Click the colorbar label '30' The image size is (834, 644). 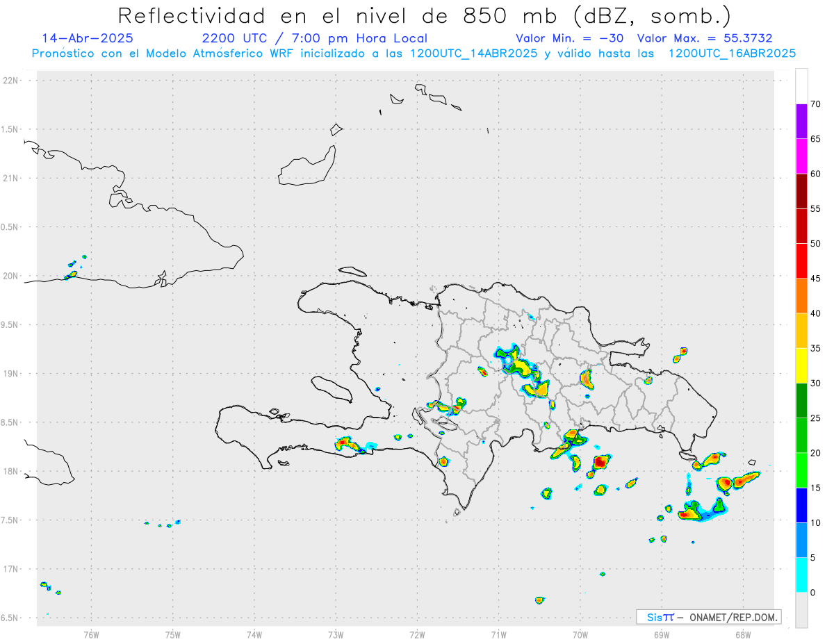click(x=815, y=383)
